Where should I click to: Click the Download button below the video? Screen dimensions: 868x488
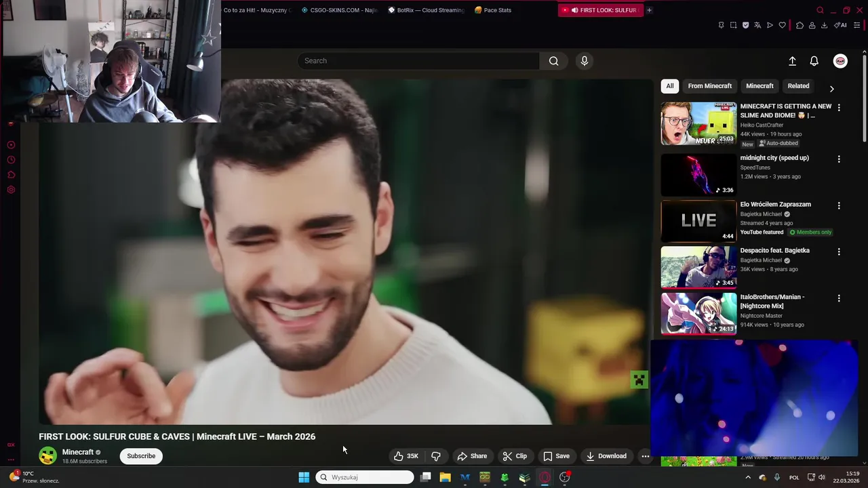tap(606, 456)
